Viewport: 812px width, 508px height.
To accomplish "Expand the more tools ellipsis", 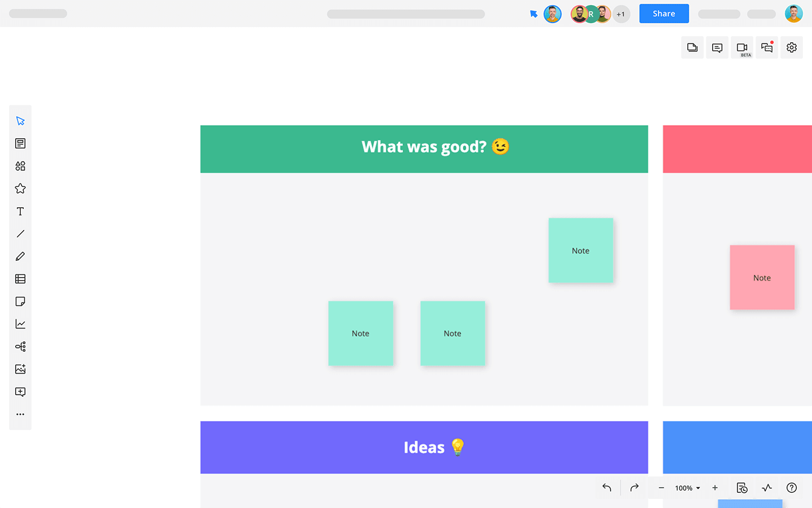I will tap(20, 414).
